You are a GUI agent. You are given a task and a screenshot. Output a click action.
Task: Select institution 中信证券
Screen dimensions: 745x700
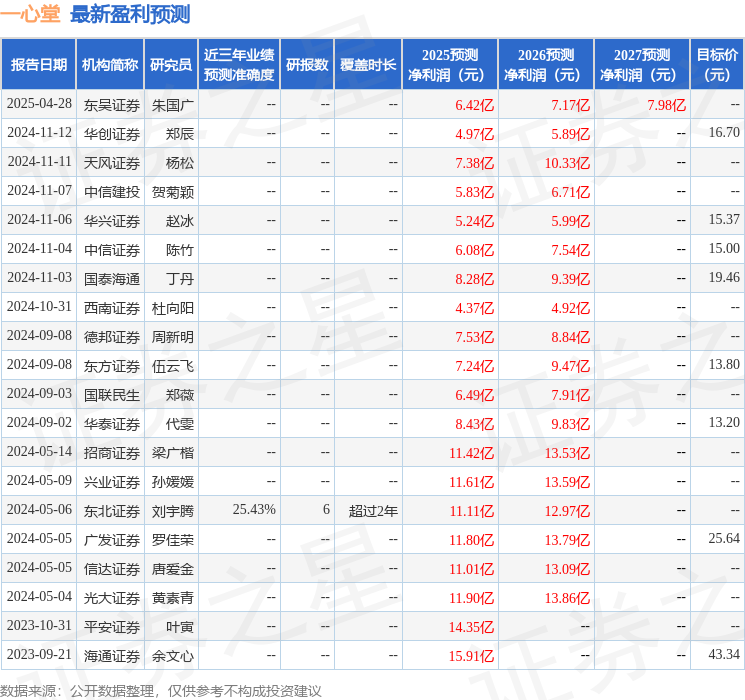[x=112, y=250]
